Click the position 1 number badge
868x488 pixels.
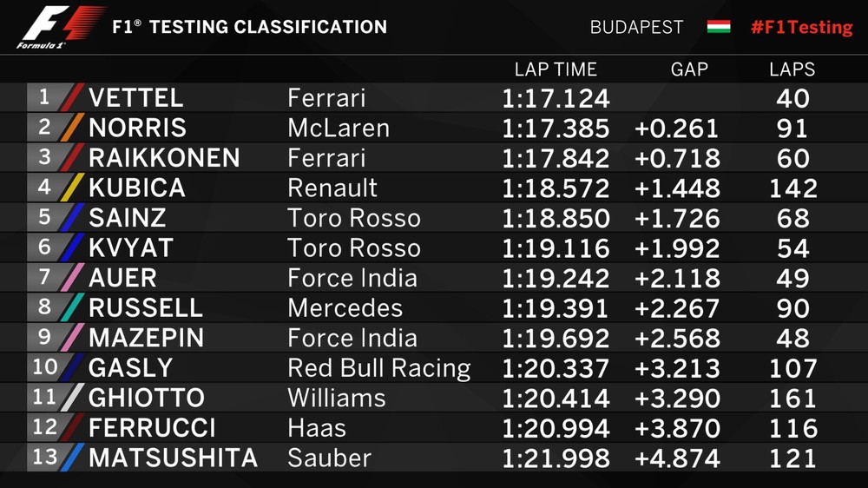click(x=44, y=97)
